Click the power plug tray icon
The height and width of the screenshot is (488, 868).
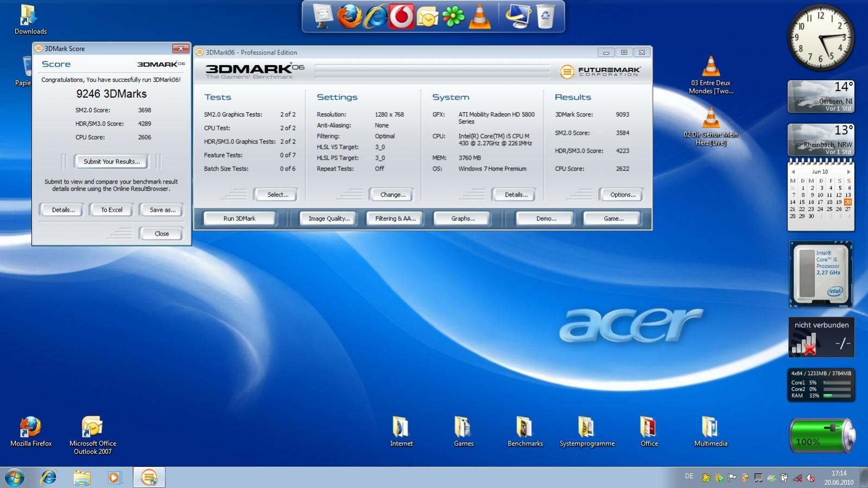pos(784,478)
